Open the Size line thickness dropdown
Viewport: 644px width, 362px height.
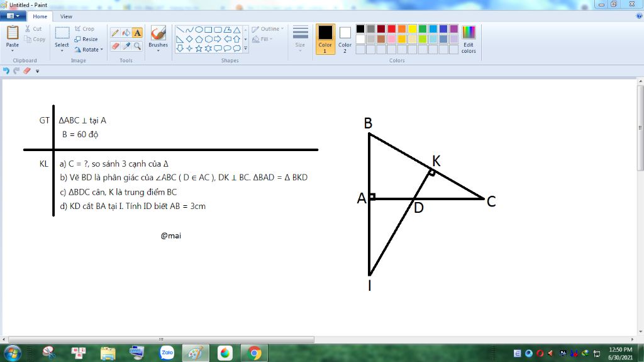300,38
